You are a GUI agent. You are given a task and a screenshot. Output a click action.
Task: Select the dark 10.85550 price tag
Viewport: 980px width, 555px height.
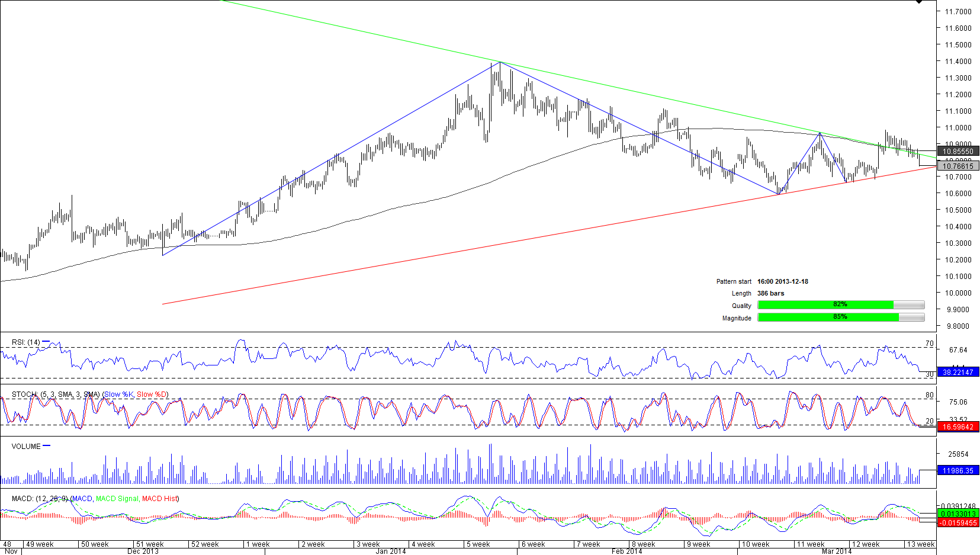957,152
